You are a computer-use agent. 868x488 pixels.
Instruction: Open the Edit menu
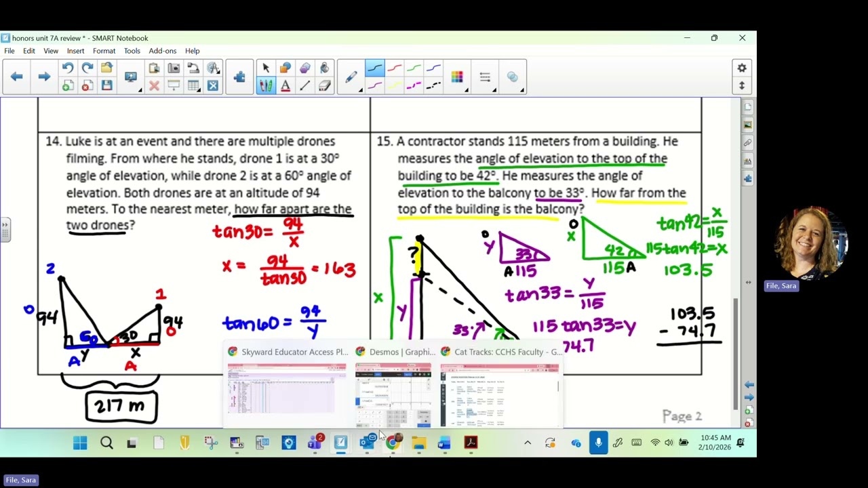click(x=29, y=51)
